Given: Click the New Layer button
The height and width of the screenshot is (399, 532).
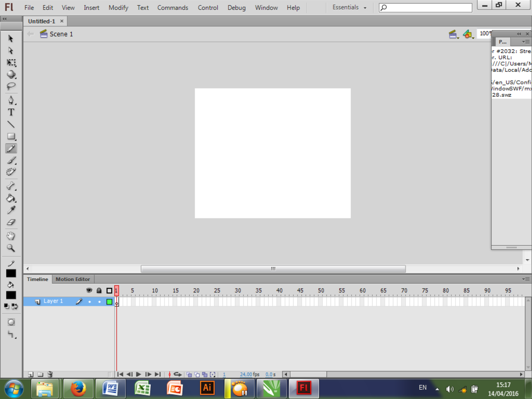Looking at the screenshot, I should (31, 374).
